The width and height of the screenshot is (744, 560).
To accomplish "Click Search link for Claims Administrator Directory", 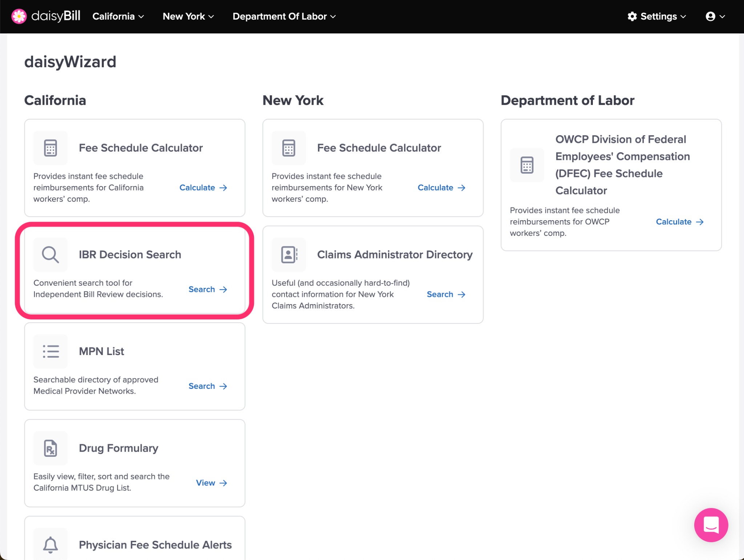I will point(446,294).
